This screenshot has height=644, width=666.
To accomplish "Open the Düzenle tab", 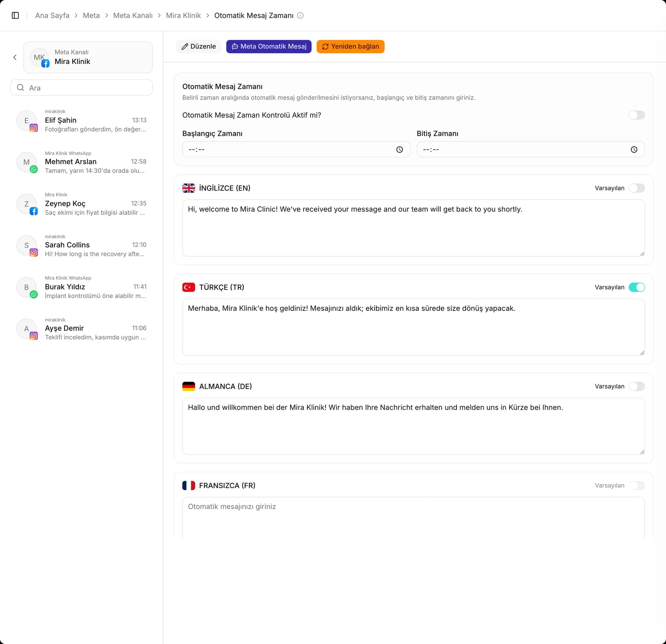I will [x=198, y=47].
